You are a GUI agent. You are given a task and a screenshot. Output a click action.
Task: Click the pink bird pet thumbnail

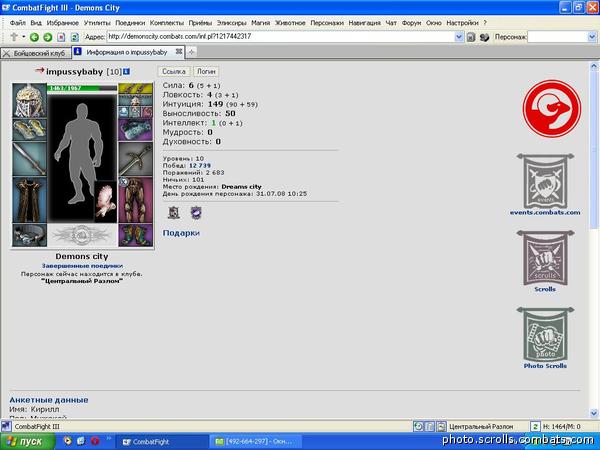click(106, 202)
